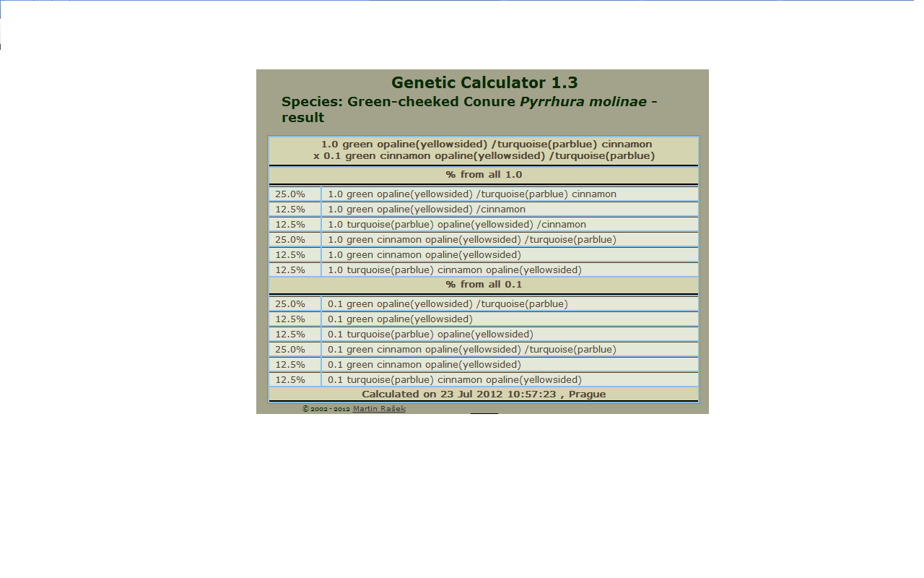Click the "0.1 green opaline(yellowsided) /turquoise(parblue)" result row
This screenshot has width=924, height=578.
(x=448, y=304)
